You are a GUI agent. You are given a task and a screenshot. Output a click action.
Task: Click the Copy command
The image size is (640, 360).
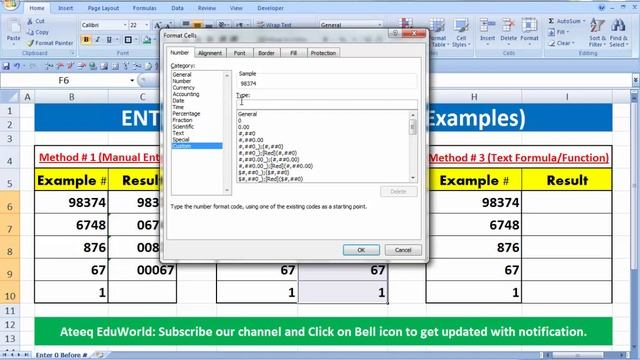pyautogui.click(x=38, y=32)
